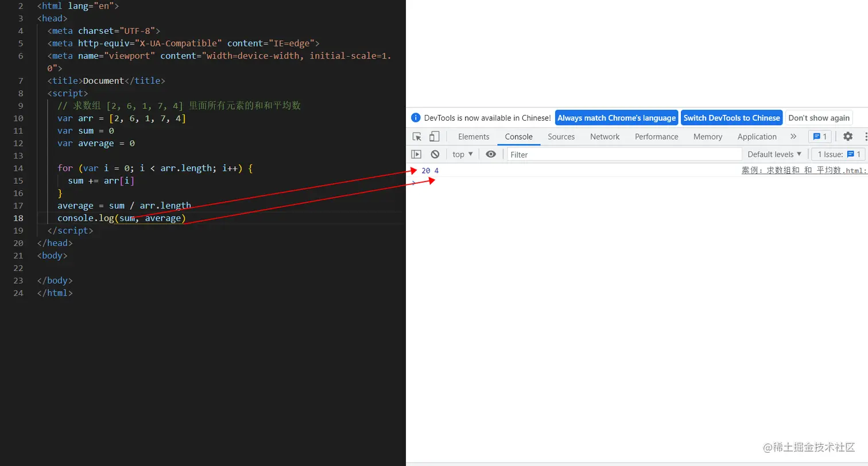Click the code line "var average = 0"

pos(96,143)
